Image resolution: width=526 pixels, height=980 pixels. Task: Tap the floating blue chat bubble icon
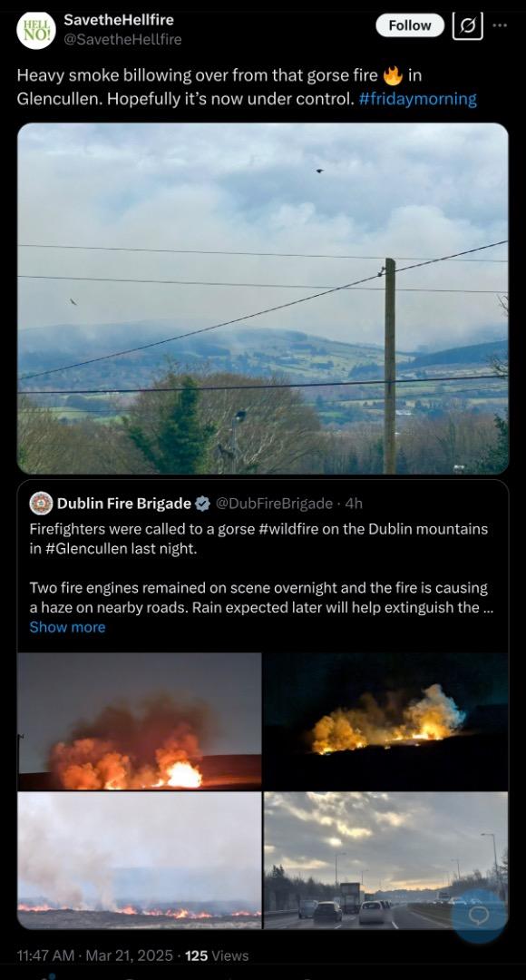pyautogui.click(x=479, y=916)
